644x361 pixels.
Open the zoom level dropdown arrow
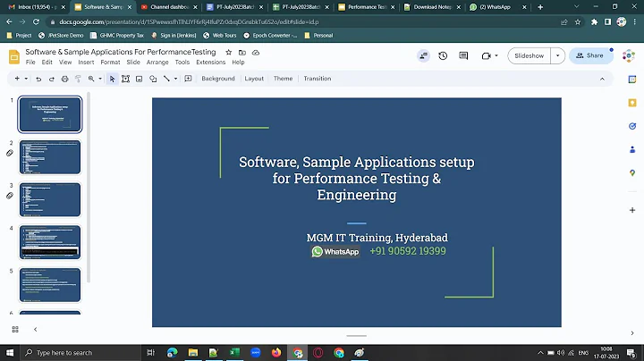pyautogui.click(x=100, y=79)
